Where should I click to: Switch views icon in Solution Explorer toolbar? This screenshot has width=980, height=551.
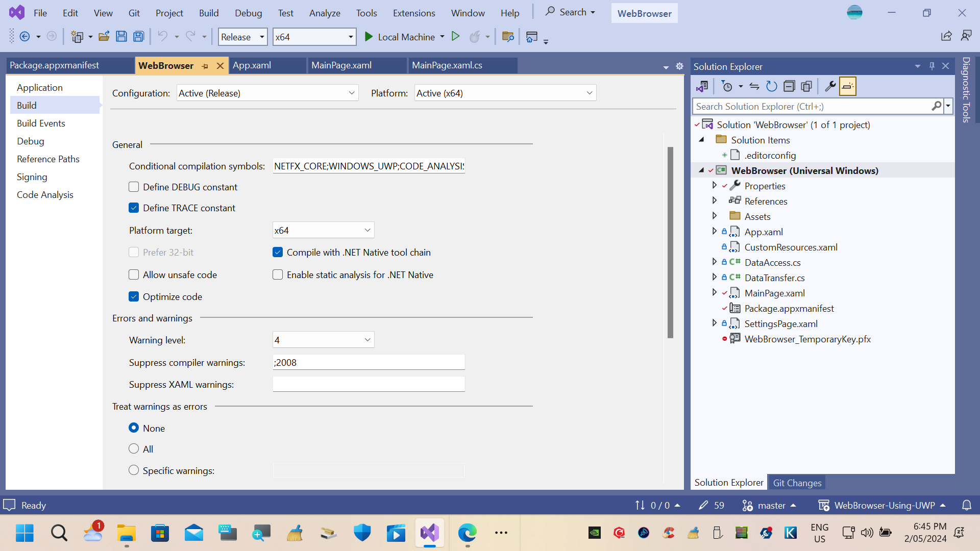click(x=702, y=86)
